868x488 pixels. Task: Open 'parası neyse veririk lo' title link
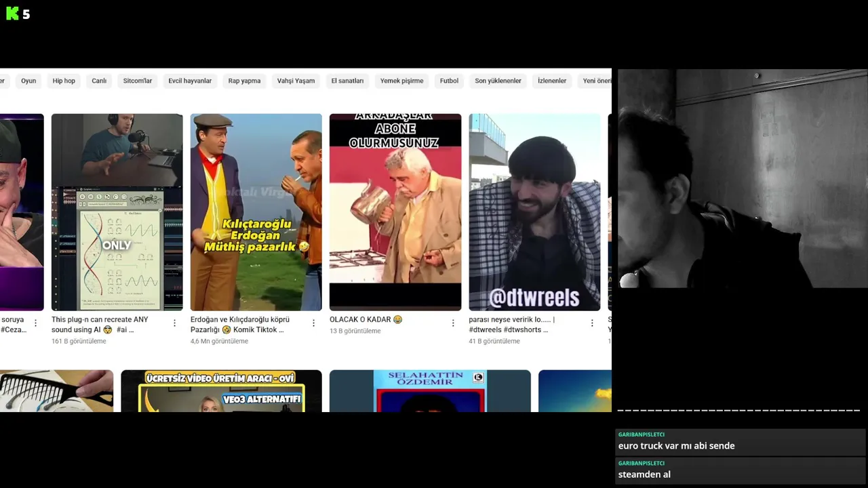(x=511, y=325)
